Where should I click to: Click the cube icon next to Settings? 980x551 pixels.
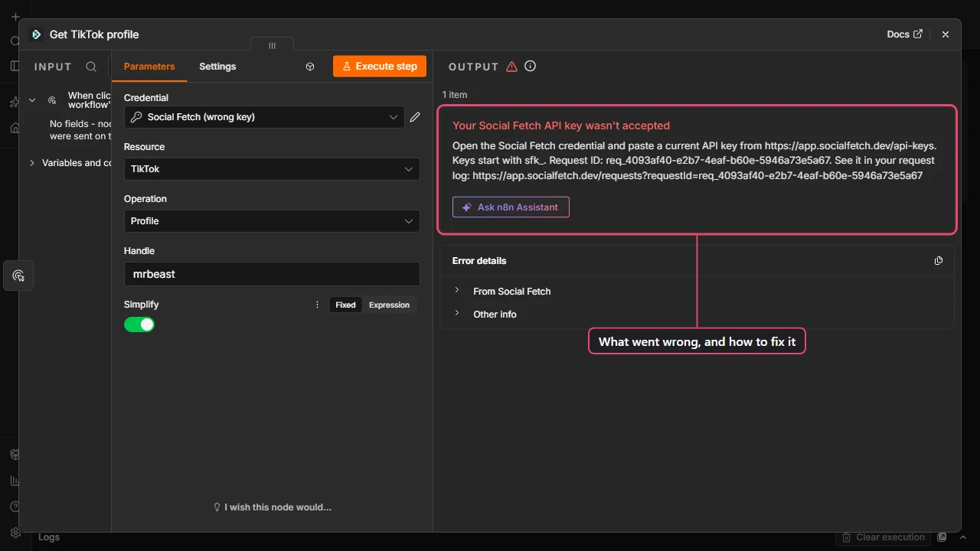click(x=310, y=67)
